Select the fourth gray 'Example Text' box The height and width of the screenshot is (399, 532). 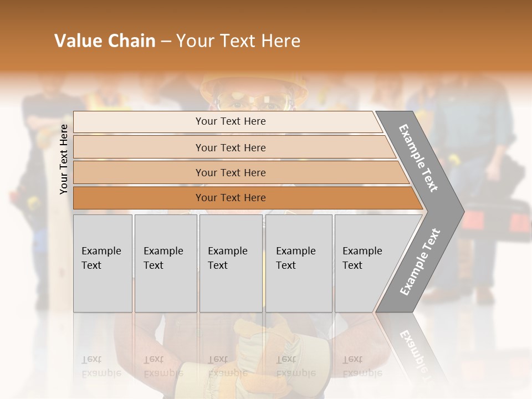point(298,263)
